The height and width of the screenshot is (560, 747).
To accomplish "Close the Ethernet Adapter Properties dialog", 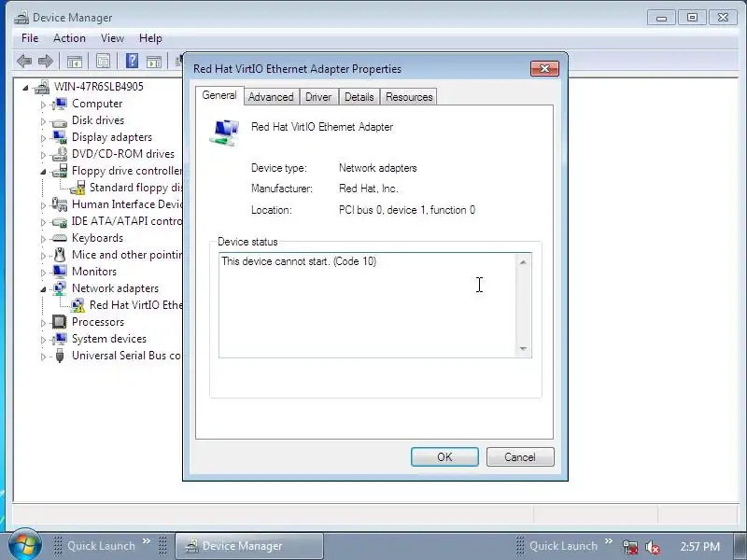I will [544, 68].
